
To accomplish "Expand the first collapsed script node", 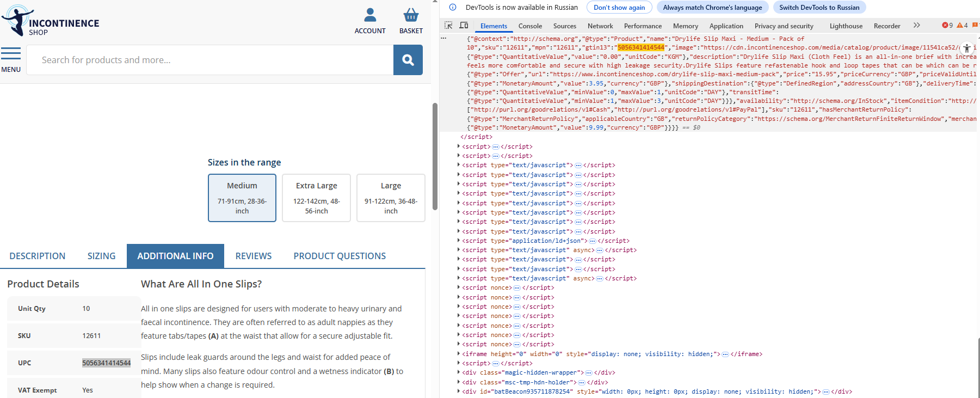I will [x=459, y=146].
